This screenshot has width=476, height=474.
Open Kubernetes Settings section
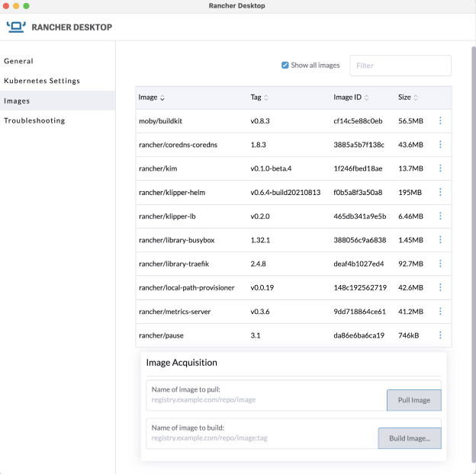click(42, 81)
